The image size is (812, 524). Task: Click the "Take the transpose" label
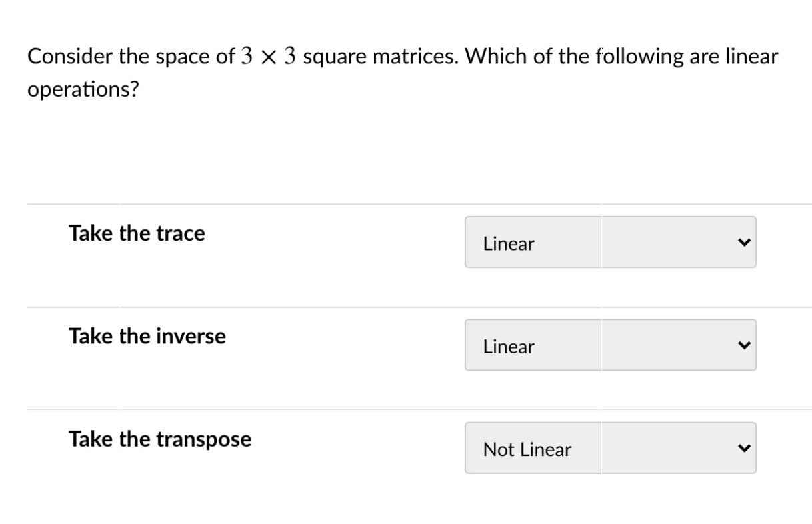160,439
